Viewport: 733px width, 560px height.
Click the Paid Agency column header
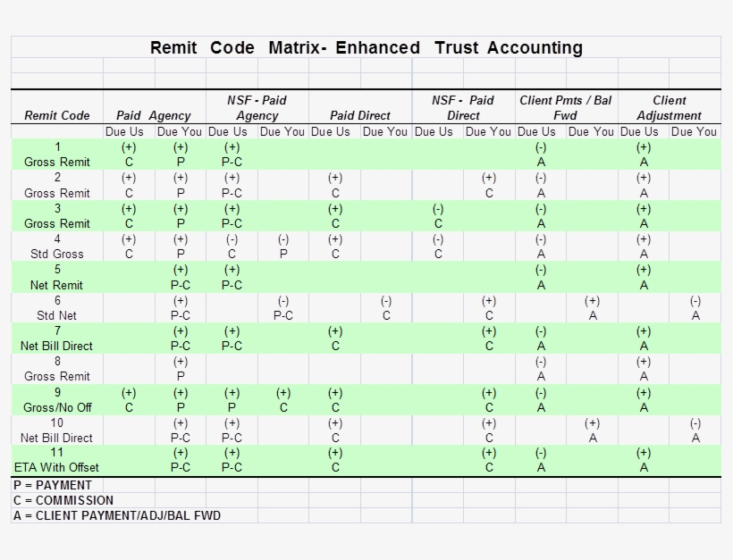tap(155, 115)
